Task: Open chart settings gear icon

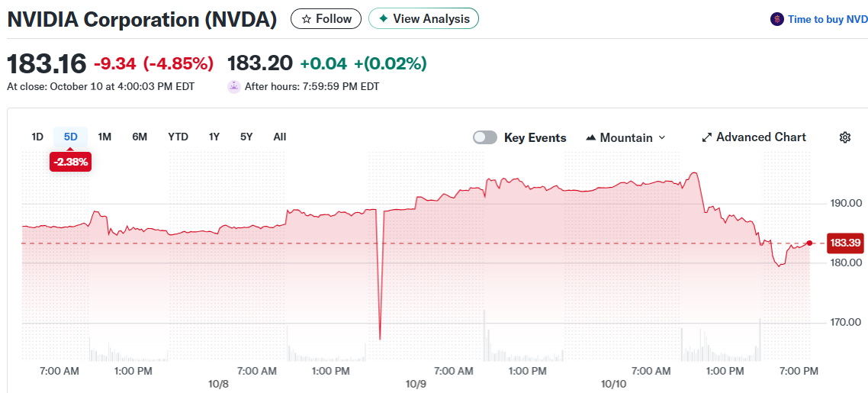Action: click(844, 137)
